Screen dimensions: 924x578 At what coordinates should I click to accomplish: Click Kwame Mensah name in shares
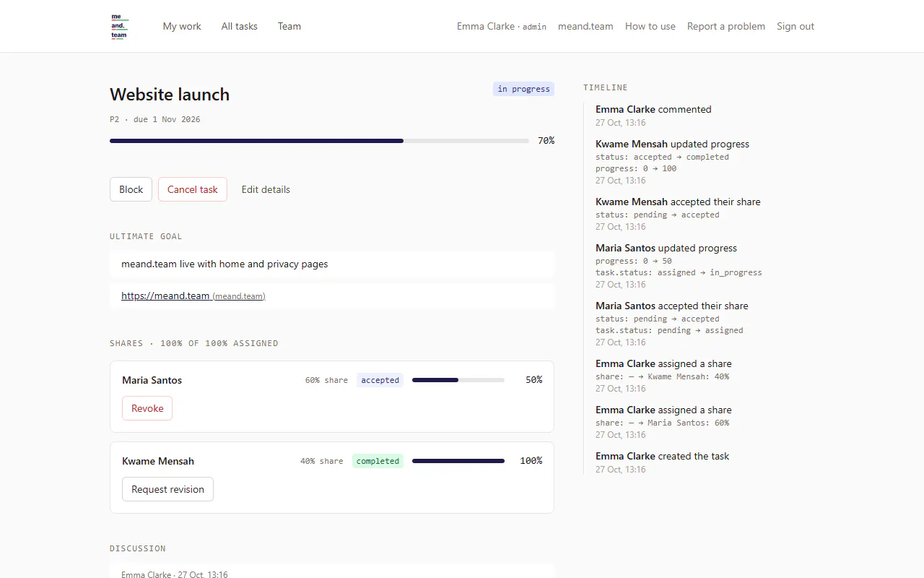158,461
